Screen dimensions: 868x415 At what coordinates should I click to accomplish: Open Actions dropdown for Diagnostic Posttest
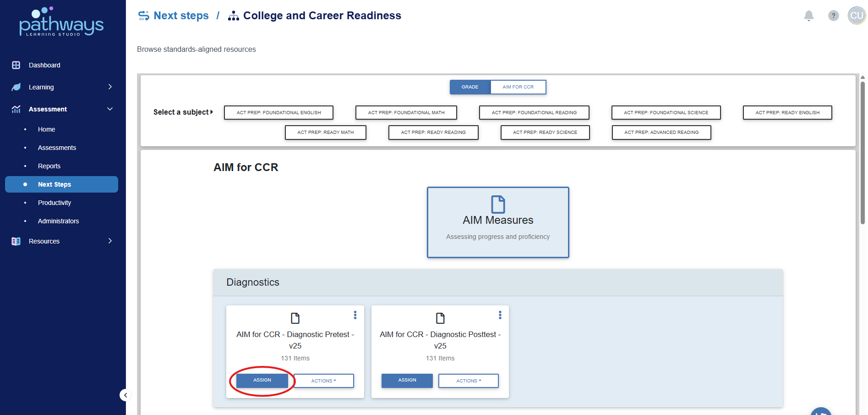(469, 381)
